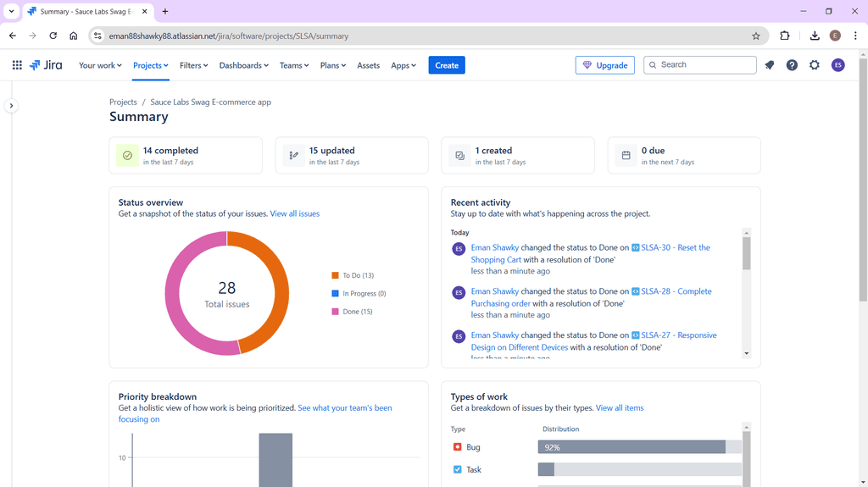Open the Filters dropdown
This screenshot has width=868, height=487.
[194, 65]
